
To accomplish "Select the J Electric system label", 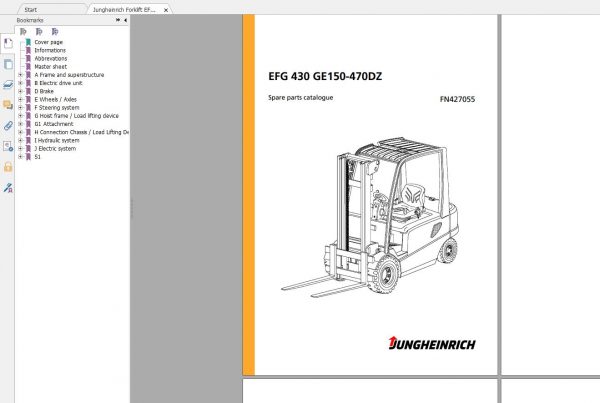I will (55, 148).
